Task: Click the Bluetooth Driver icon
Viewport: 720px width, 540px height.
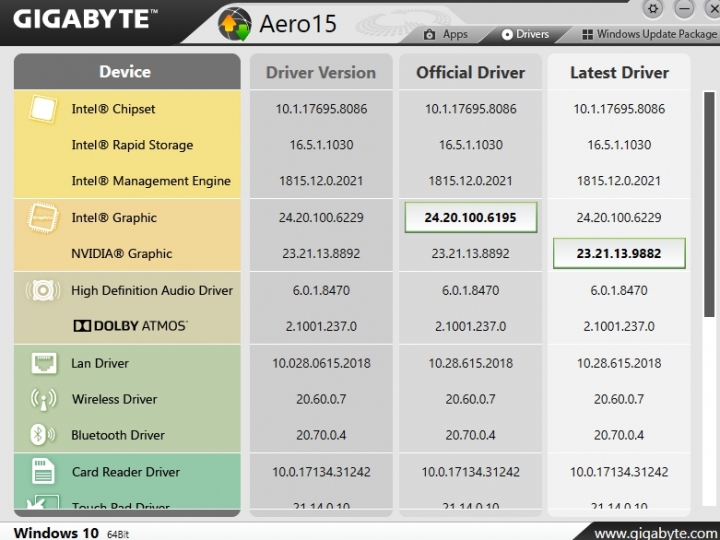Action: 43,435
